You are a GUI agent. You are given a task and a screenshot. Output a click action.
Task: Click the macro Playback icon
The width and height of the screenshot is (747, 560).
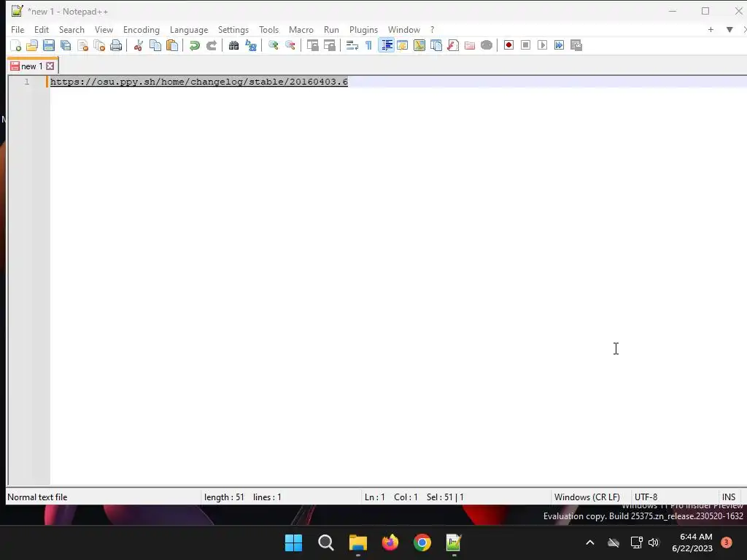pyautogui.click(x=542, y=45)
